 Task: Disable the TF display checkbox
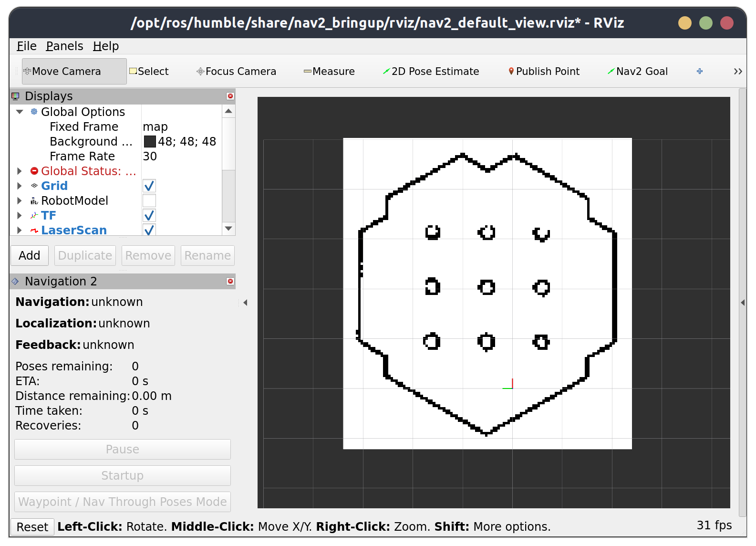(x=149, y=216)
